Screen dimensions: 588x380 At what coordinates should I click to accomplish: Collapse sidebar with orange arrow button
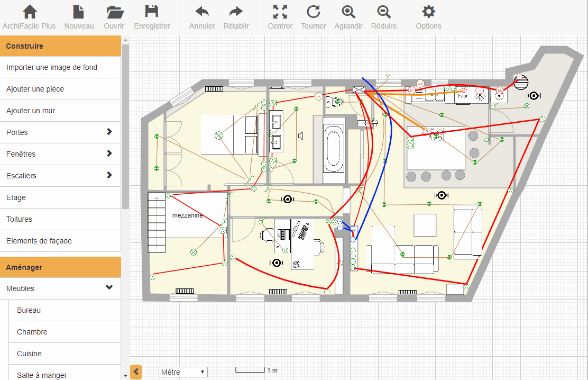pyautogui.click(x=136, y=372)
